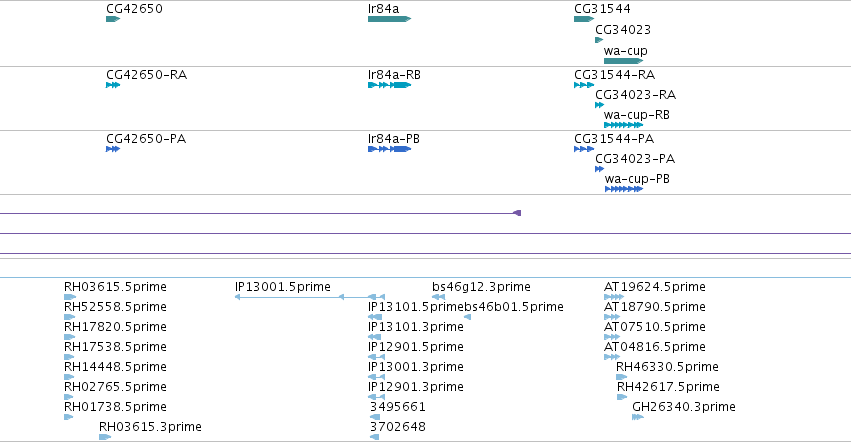This screenshot has height=442, width=851.
Task: Click the CG42650-PA protein label
Action: tap(146, 139)
